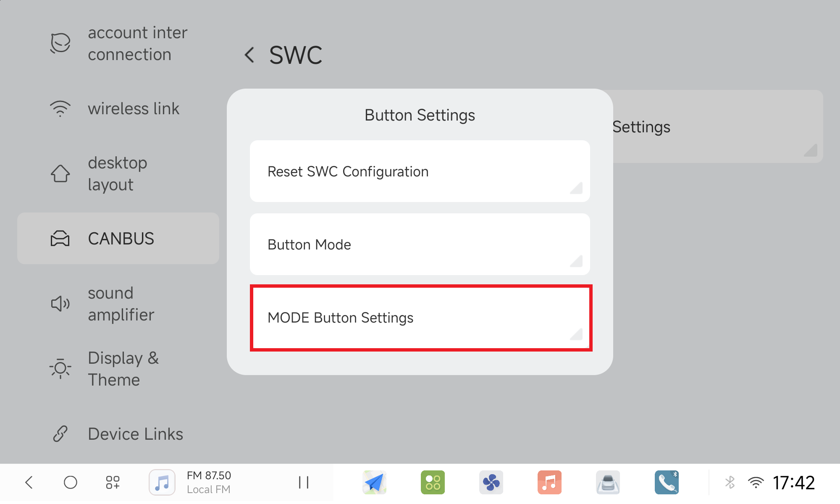
Task: Open the app drawer grid icon
Action: (113, 482)
